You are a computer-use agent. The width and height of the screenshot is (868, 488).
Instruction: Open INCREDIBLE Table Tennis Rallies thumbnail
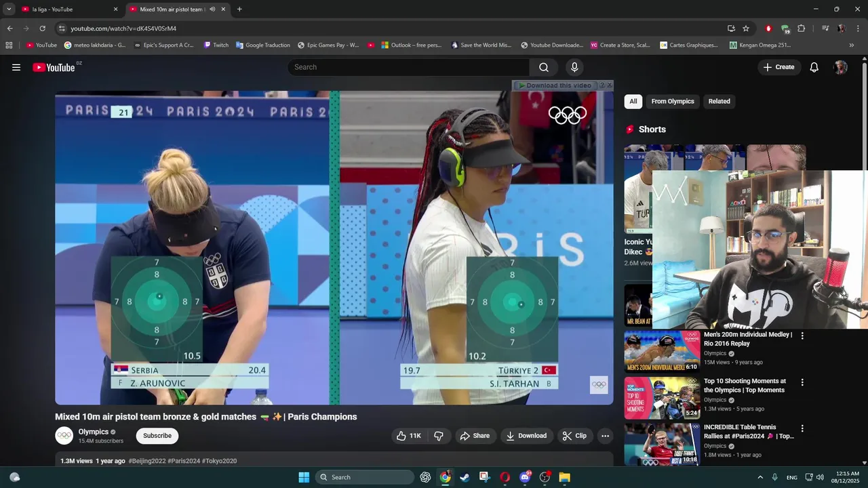tap(662, 445)
